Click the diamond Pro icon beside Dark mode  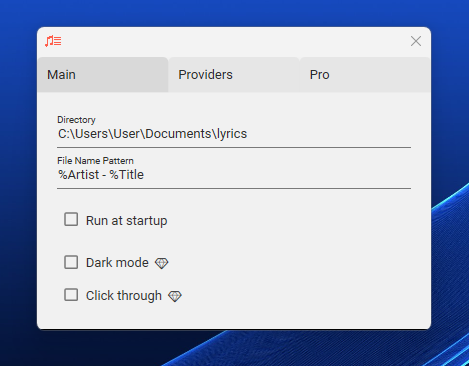click(x=162, y=263)
